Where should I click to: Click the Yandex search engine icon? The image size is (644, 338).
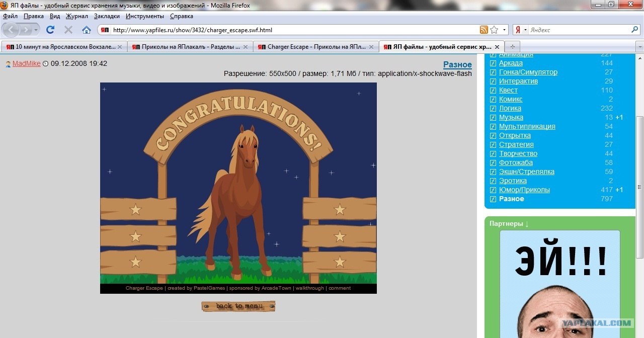(x=518, y=30)
